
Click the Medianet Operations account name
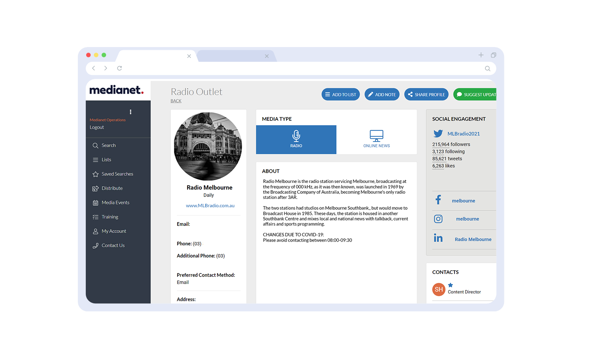(x=108, y=120)
